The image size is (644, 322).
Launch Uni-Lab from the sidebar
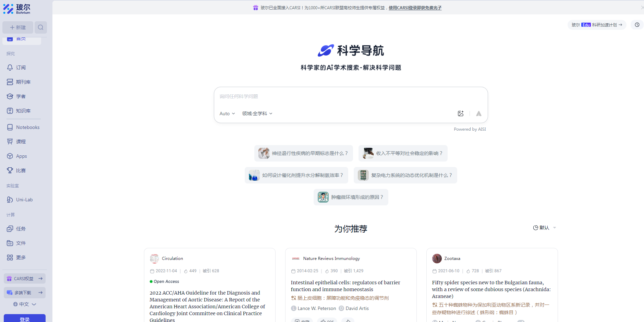coord(10,199)
